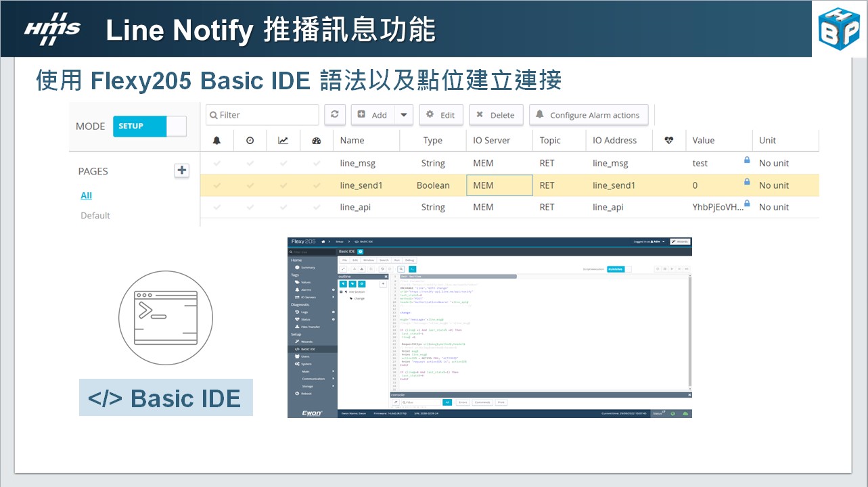The image size is (868, 487).
Task: Click the clock column header icon
Action: 250,141
